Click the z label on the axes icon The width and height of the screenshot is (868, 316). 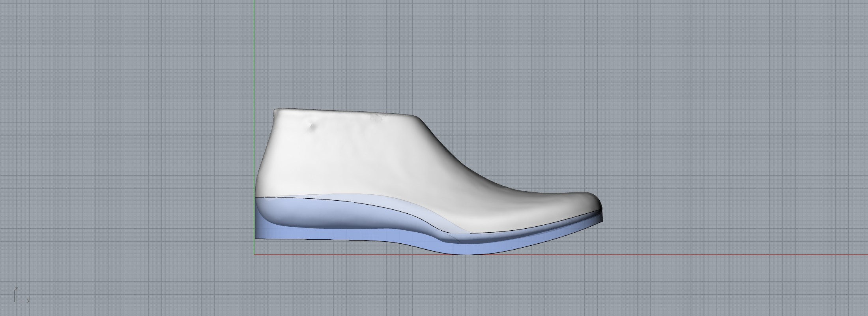pos(16,289)
